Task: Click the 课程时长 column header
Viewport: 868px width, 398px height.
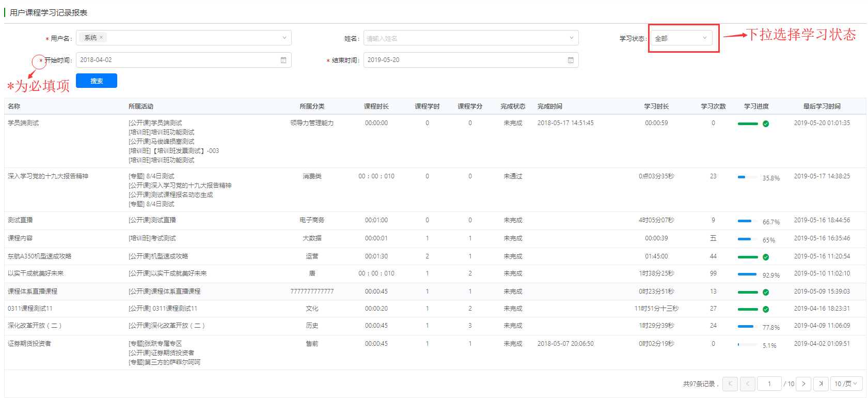Action: pos(376,106)
